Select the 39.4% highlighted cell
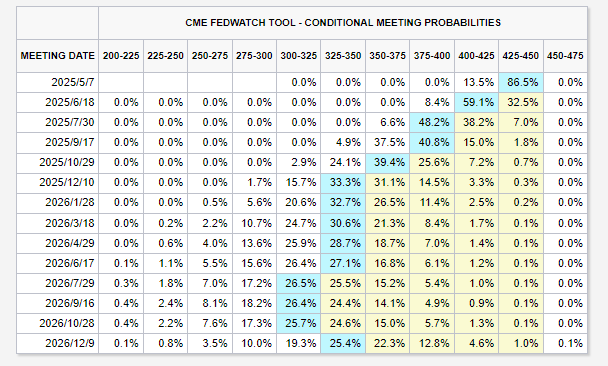Viewport: 608px width, 366px height. 387,162
